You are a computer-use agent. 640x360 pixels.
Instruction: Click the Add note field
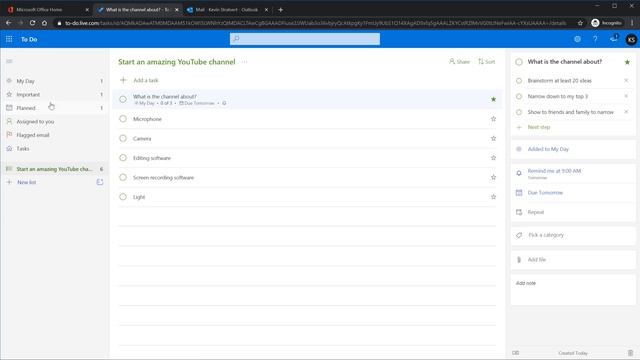tap(573, 290)
